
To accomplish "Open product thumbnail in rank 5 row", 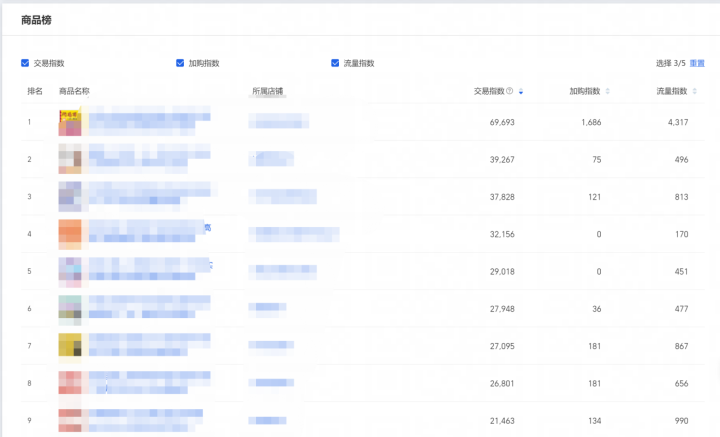I will [x=70, y=271].
